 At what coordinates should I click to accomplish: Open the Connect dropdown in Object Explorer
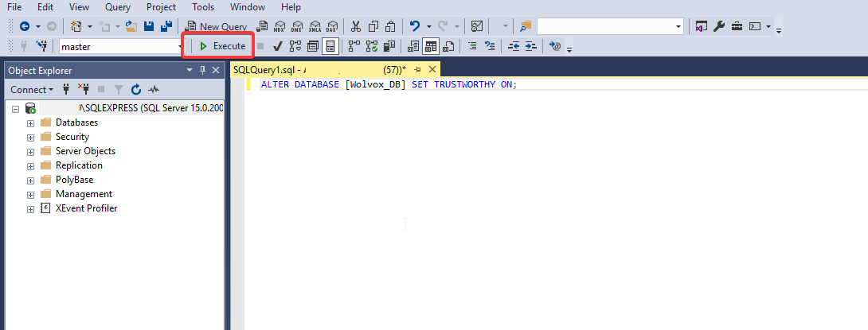tap(32, 90)
